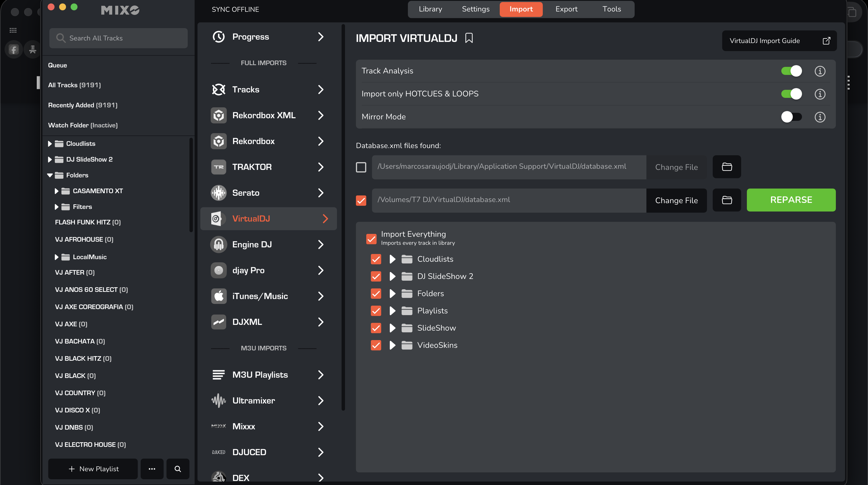Open the three-dots playlist options menu
This screenshot has height=485, width=868.
pyautogui.click(x=152, y=469)
